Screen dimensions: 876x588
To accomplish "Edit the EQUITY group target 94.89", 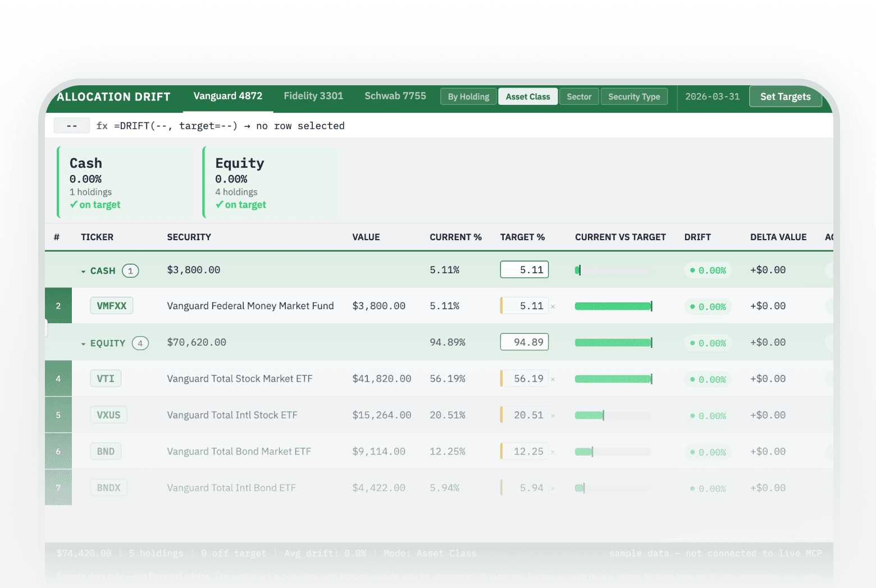I will [x=524, y=342].
